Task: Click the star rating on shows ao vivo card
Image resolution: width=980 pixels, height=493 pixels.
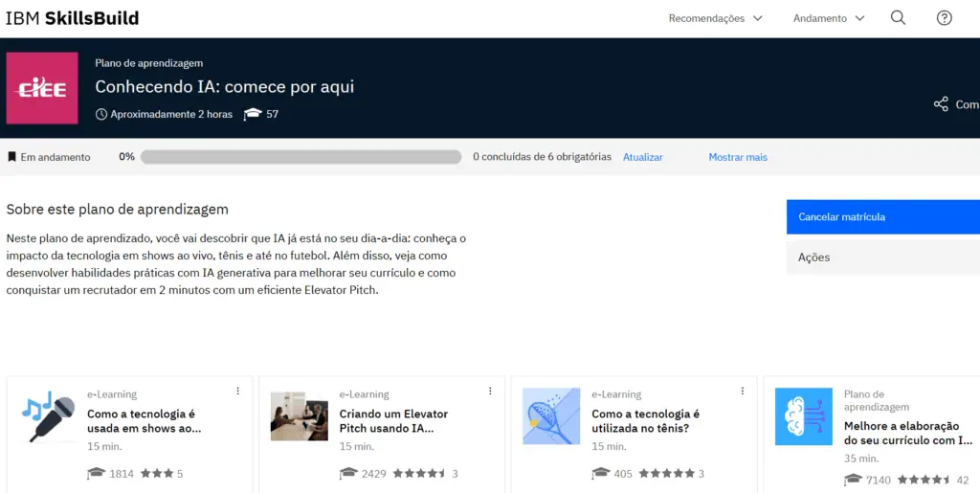Action: point(157,474)
